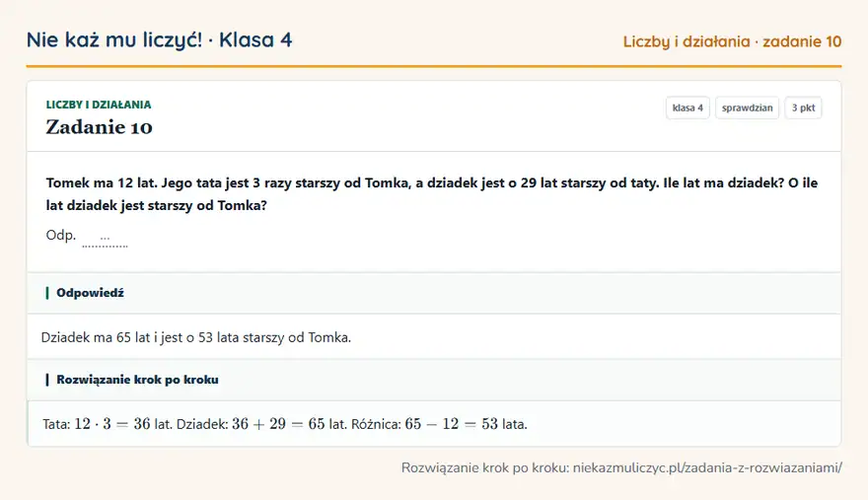Viewport: 868px width, 500px height.
Task: Open the niekazmuliczyc.pl footer link
Action: click(707, 467)
